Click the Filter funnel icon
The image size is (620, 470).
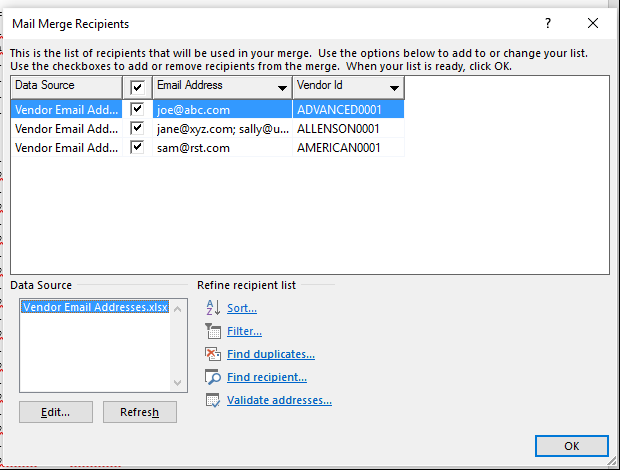click(x=211, y=331)
